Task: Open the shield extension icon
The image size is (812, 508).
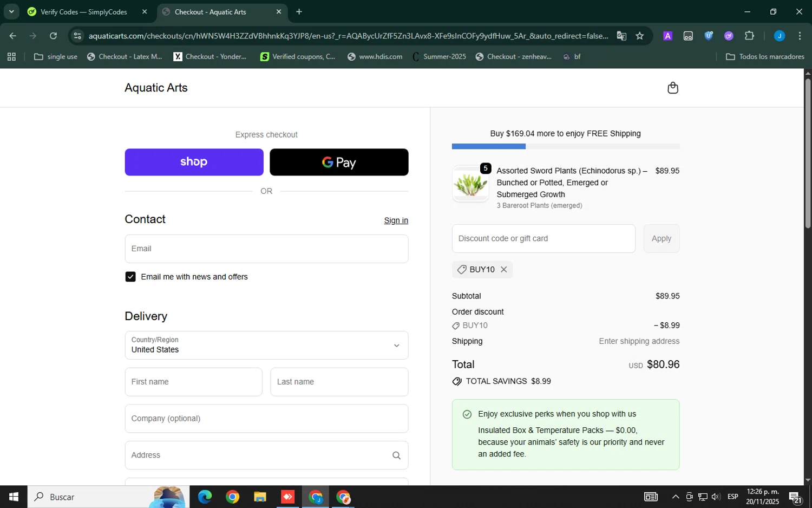Action: point(709,36)
